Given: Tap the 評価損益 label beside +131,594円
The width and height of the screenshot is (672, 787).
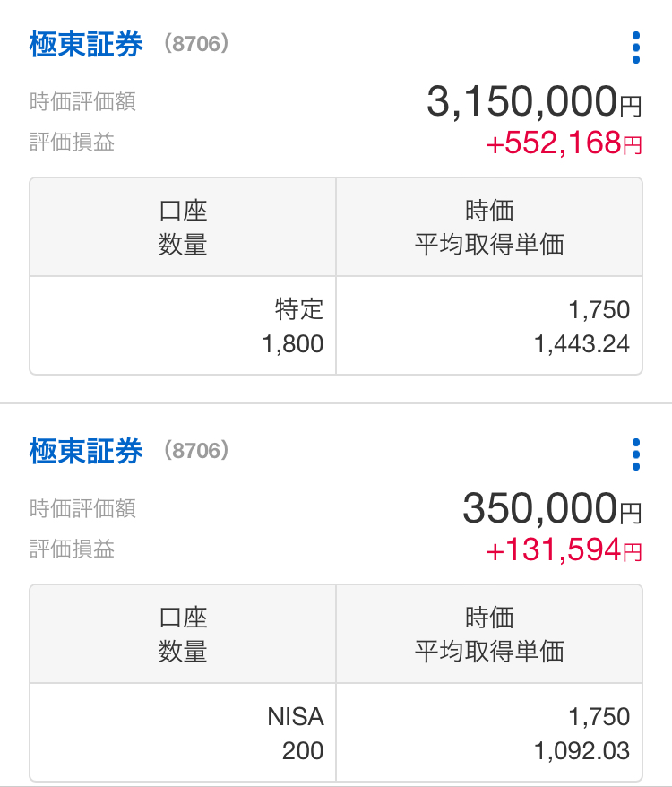Looking at the screenshot, I should click(72, 549).
